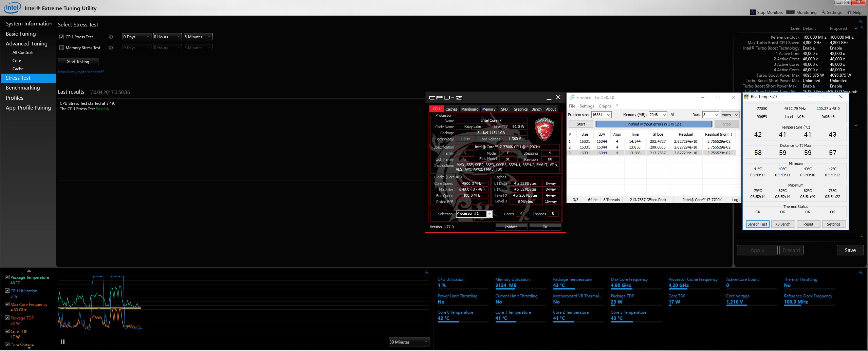Viewport: 868px width, 351px height.
Task: Click the Sensor Test button in RealTemp
Action: (757, 224)
